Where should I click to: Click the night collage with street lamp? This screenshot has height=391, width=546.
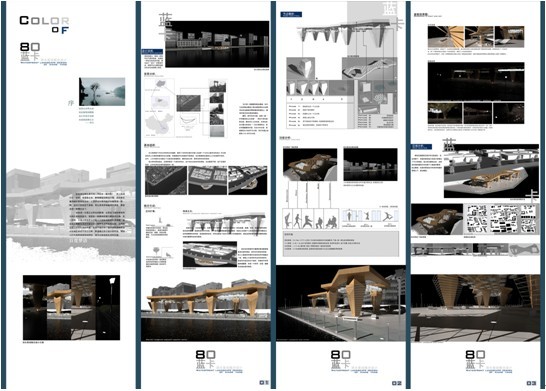[71, 307]
